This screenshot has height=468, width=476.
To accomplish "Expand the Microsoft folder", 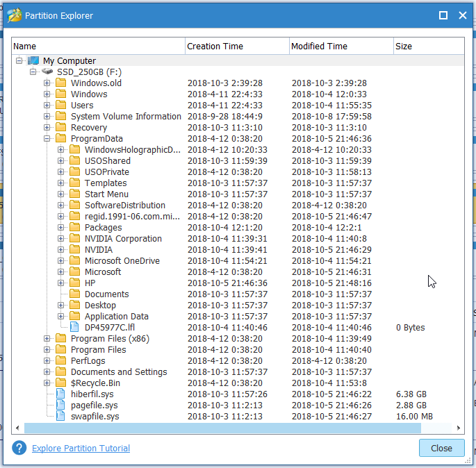I will (60, 271).
